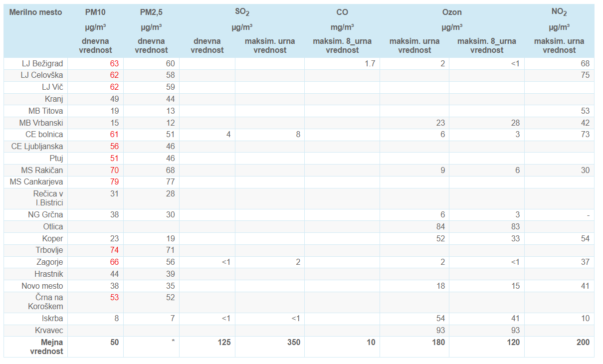Click the NO2 limit value 200
The image size is (603, 364).
pos(582,342)
